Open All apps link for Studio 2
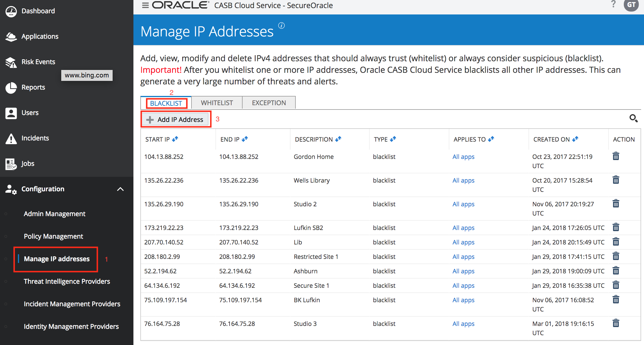 point(463,204)
